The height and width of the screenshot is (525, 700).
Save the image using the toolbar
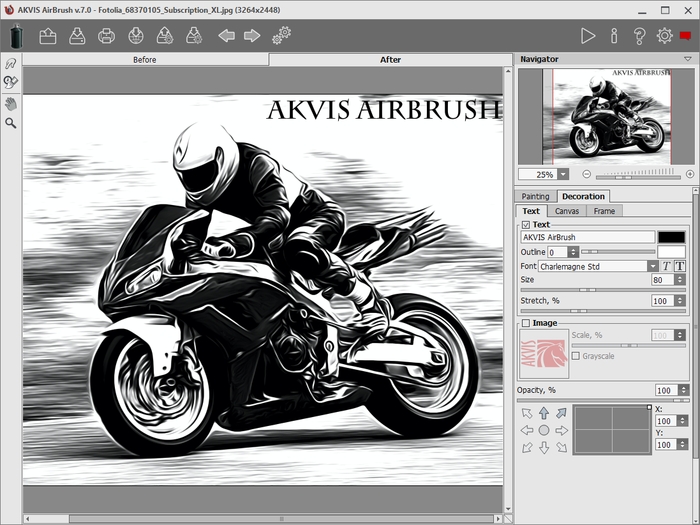77,36
